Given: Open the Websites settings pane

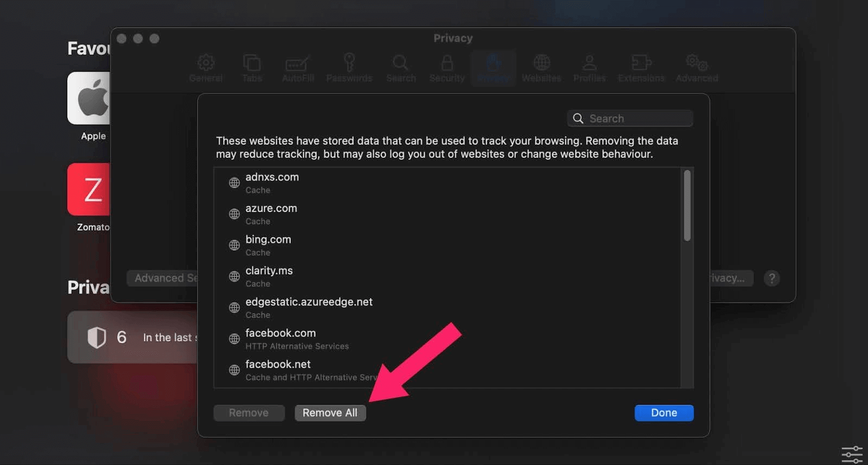Looking at the screenshot, I should pyautogui.click(x=541, y=68).
